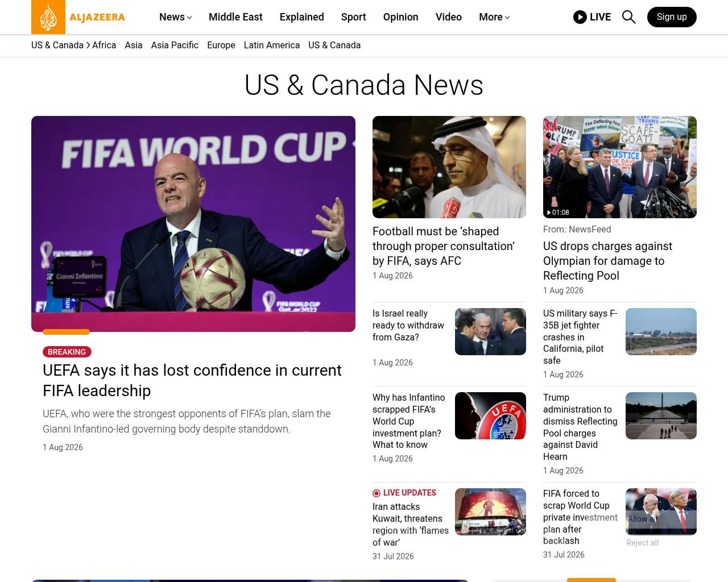The image size is (728, 582).
Task: Select Latin America in the subnav
Action: 272,45
